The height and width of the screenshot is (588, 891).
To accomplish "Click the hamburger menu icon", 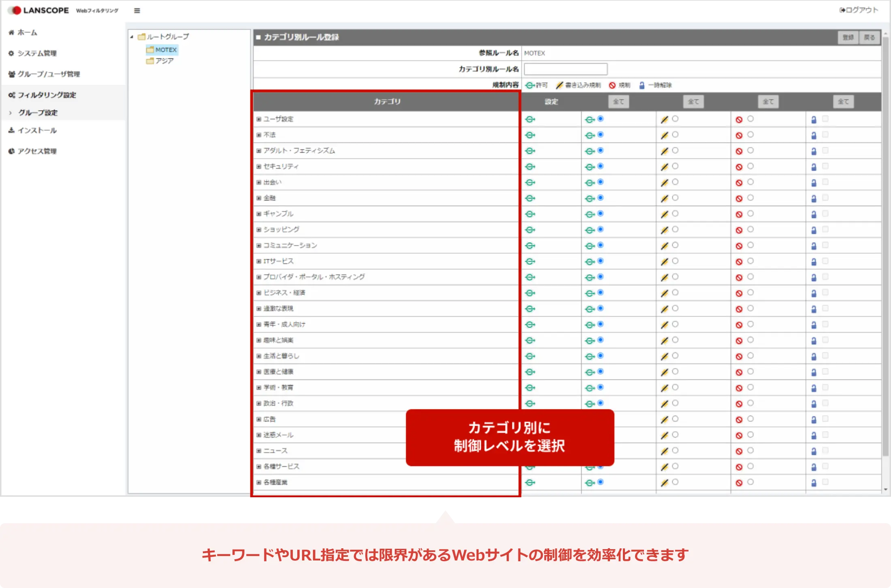I will (137, 11).
